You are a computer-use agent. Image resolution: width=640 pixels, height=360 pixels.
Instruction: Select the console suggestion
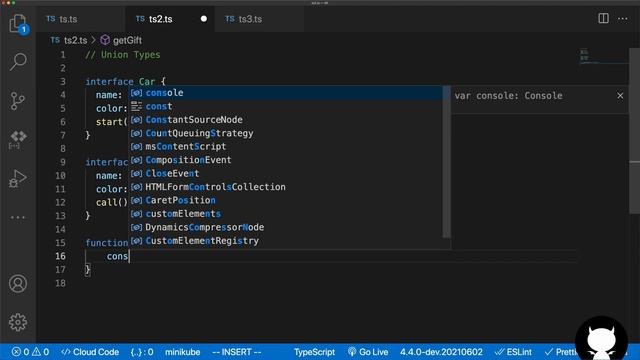coord(286,93)
